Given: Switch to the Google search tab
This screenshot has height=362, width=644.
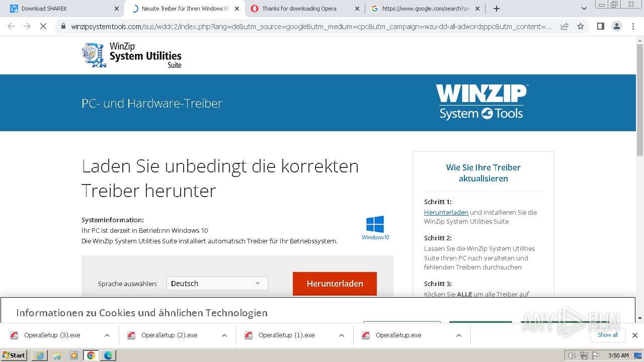Looking at the screenshot, I should (425, 9).
